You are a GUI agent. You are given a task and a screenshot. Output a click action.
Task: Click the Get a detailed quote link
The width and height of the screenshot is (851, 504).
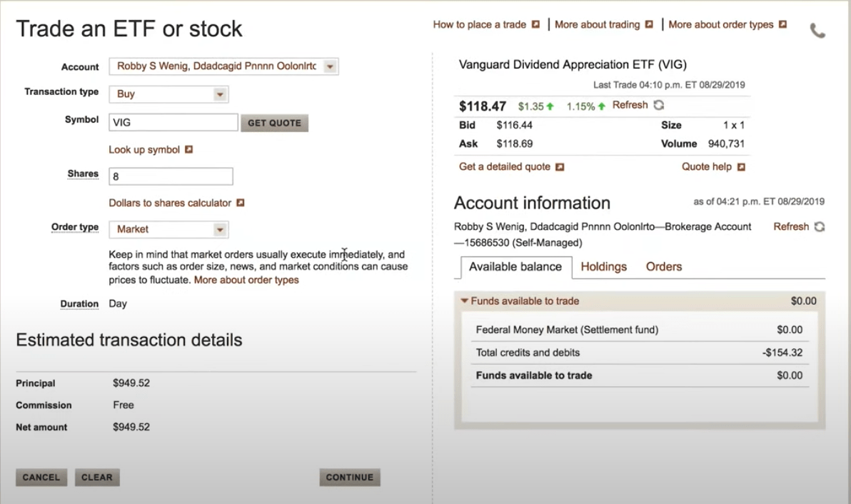coord(505,166)
